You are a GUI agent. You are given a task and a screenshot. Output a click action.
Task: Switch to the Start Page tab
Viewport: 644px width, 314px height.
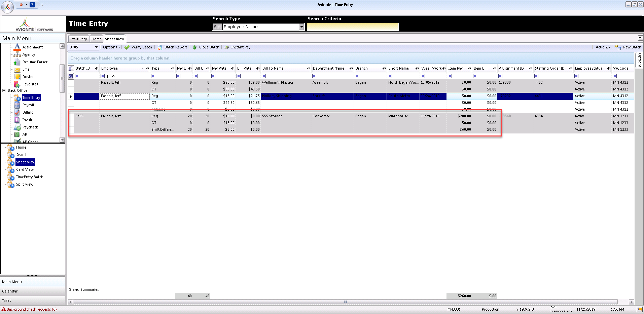tap(79, 39)
